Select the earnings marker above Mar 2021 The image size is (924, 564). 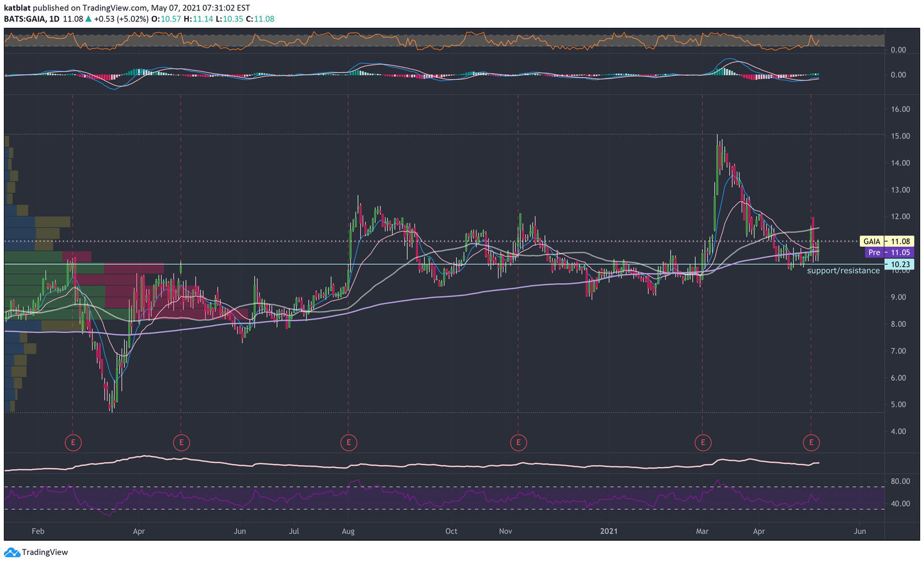[x=703, y=443]
